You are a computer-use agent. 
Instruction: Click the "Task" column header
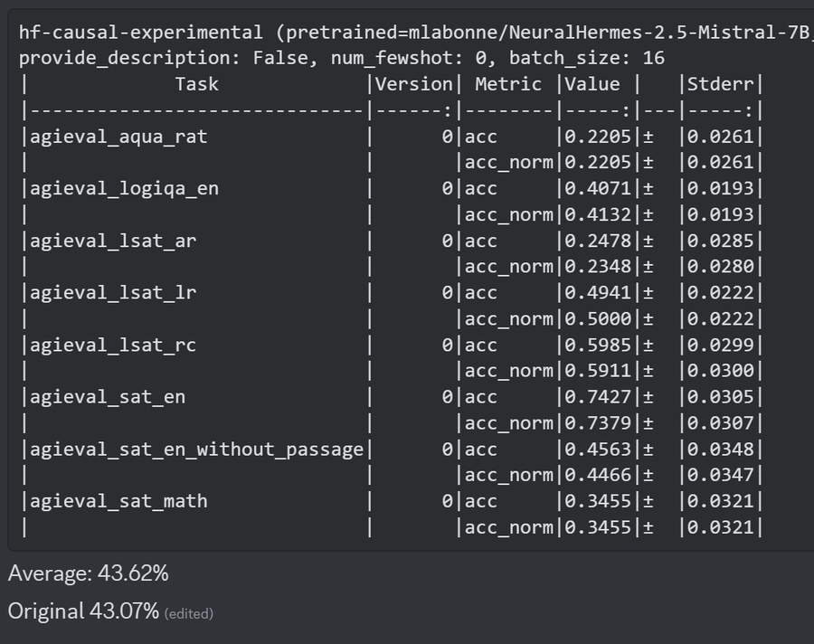196,84
